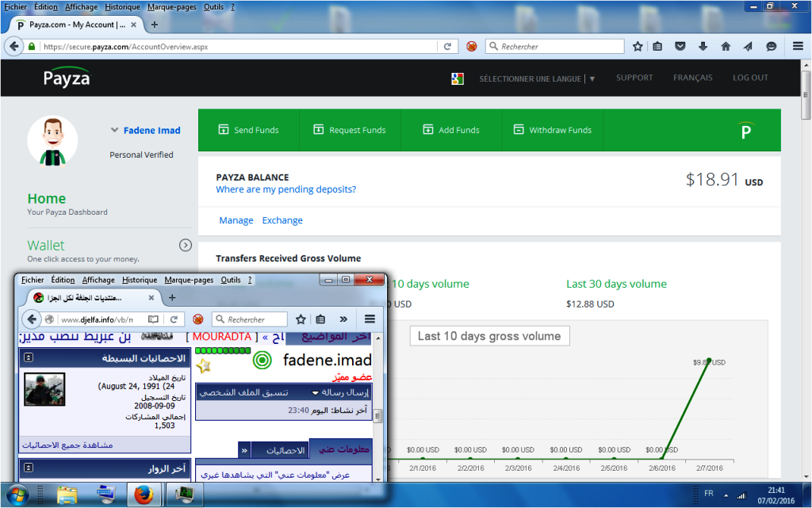The image size is (812, 508).
Task: Click the network signal icon in the system tray
Action: click(x=741, y=495)
